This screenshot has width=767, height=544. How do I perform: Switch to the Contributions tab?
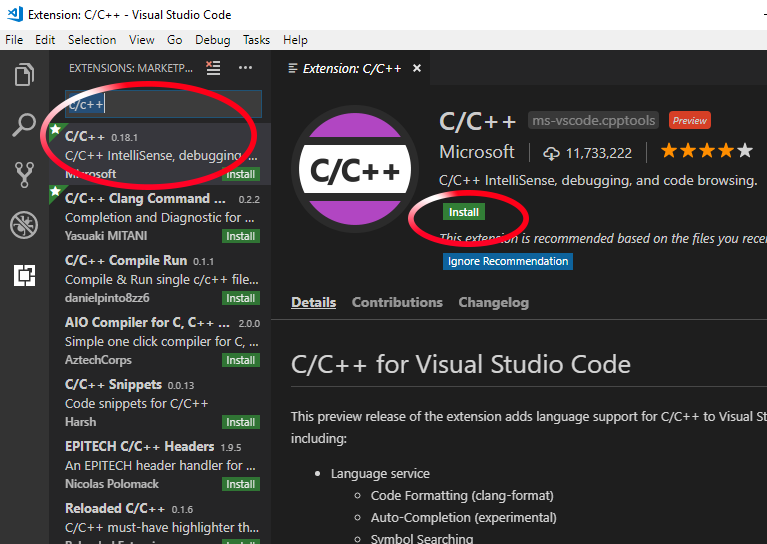coord(397,302)
